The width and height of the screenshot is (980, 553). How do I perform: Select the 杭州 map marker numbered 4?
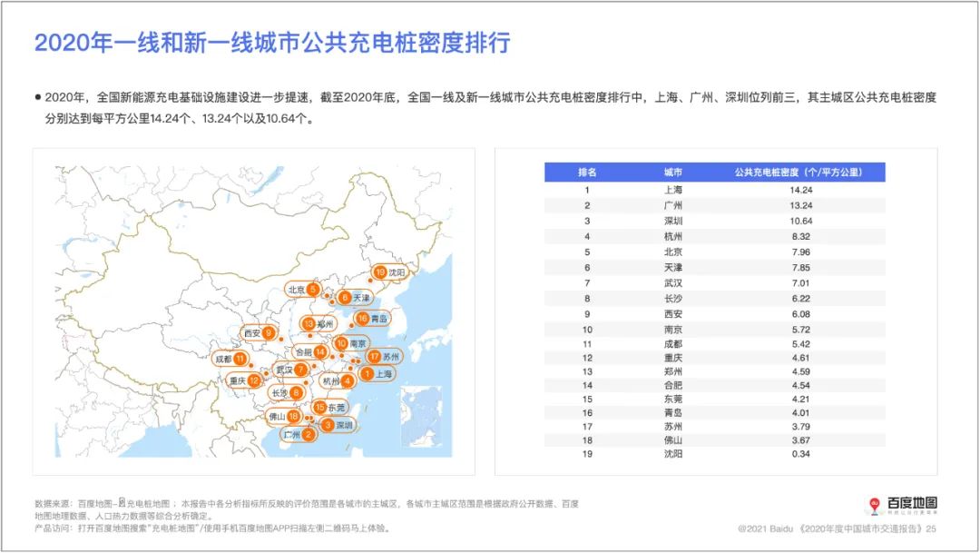pyautogui.click(x=338, y=380)
